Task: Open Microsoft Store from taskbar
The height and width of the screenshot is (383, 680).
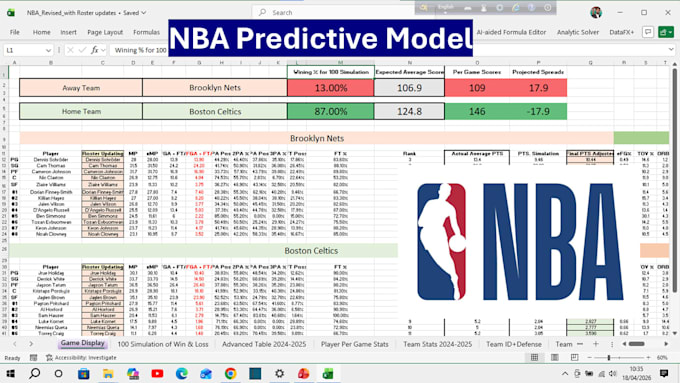Action: pyautogui.click(x=84, y=373)
